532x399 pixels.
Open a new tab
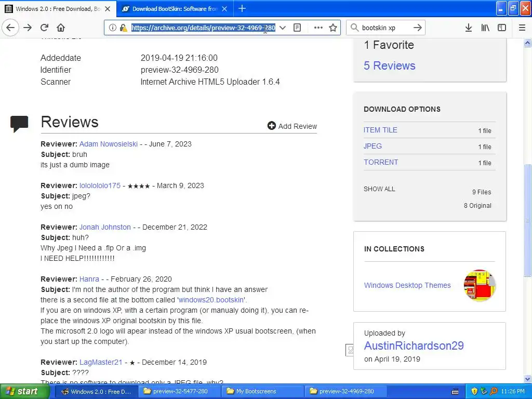click(242, 8)
